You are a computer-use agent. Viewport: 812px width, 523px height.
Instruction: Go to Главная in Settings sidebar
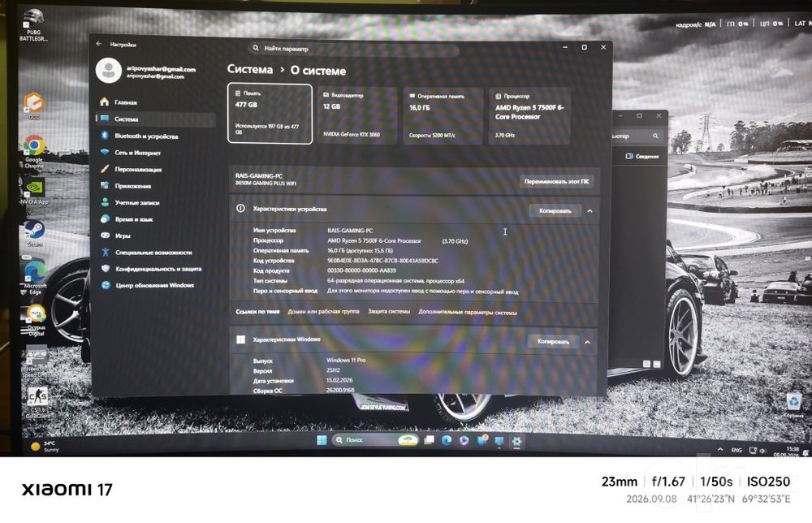click(156, 102)
